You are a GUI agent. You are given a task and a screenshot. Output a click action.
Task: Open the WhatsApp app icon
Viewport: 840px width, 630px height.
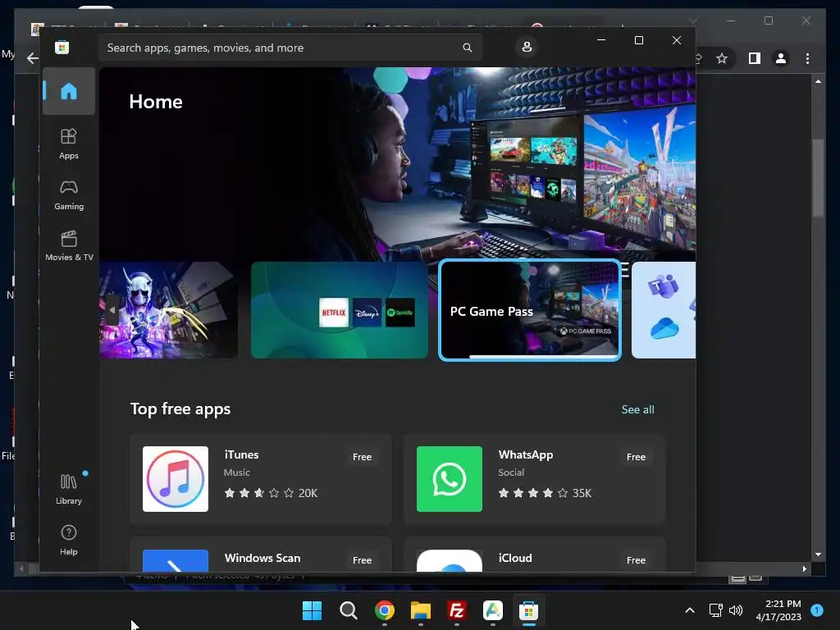pyautogui.click(x=450, y=479)
